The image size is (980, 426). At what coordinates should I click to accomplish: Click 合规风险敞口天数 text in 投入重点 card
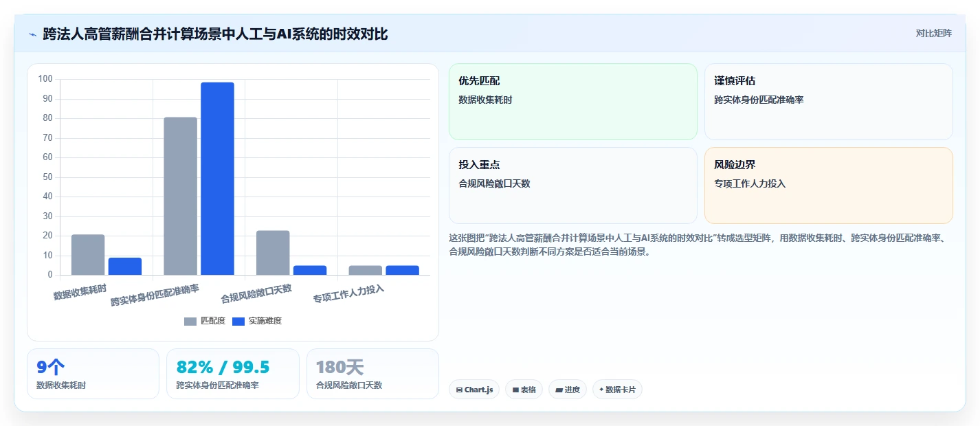coord(494,183)
